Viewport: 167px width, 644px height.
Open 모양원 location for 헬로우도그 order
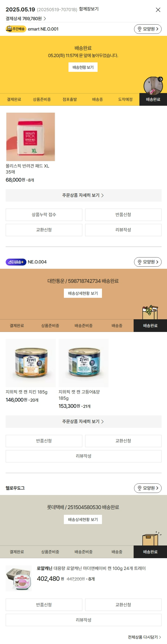(148, 488)
